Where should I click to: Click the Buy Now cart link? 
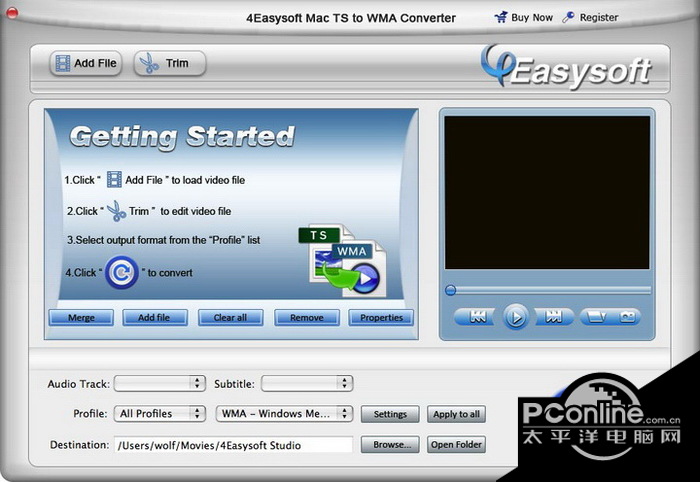[x=524, y=18]
